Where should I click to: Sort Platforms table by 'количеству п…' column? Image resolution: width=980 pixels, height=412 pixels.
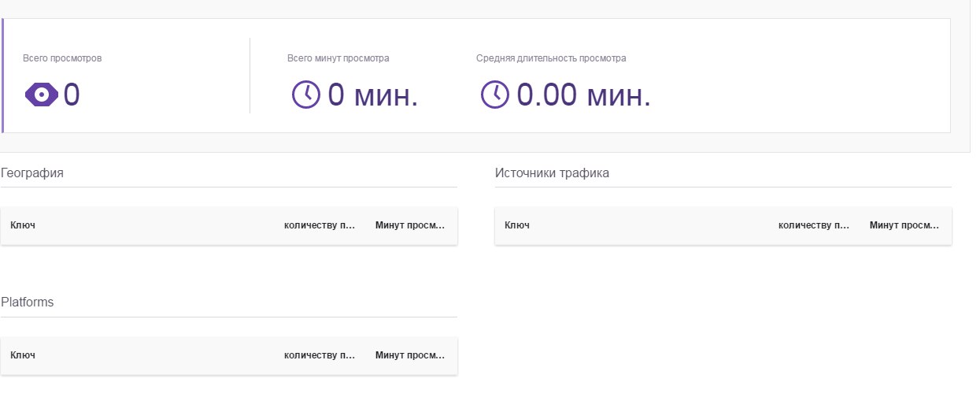point(320,355)
